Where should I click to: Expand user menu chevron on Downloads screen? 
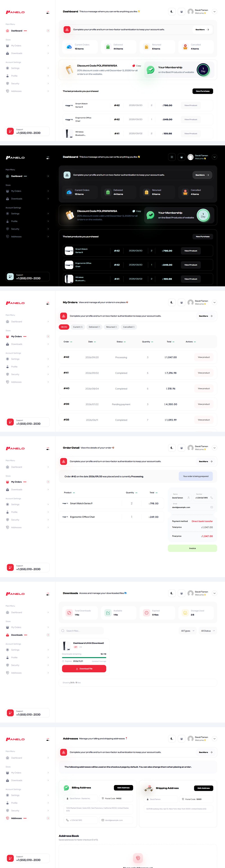click(x=215, y=593)
